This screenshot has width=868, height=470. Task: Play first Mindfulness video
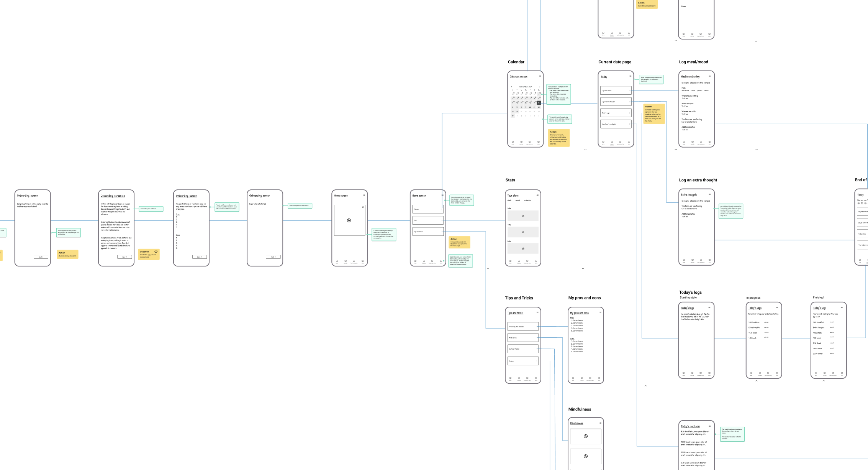pyautogui.click(x=585, y=436)
